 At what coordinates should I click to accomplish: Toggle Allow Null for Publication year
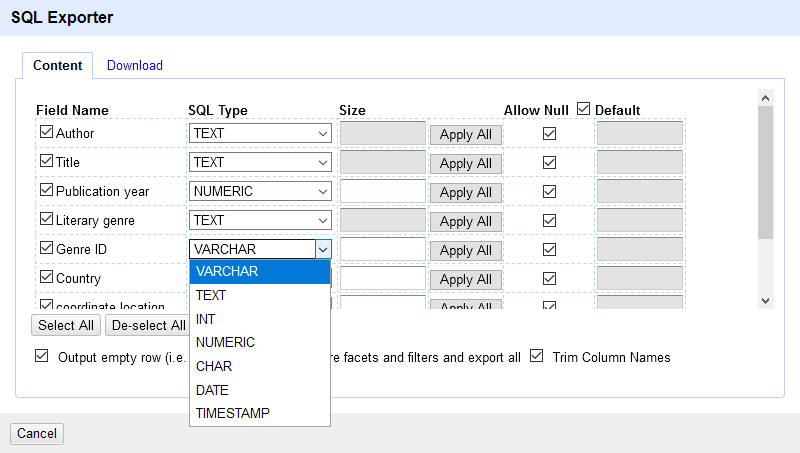pyautogui.click(x=549, y=191)
